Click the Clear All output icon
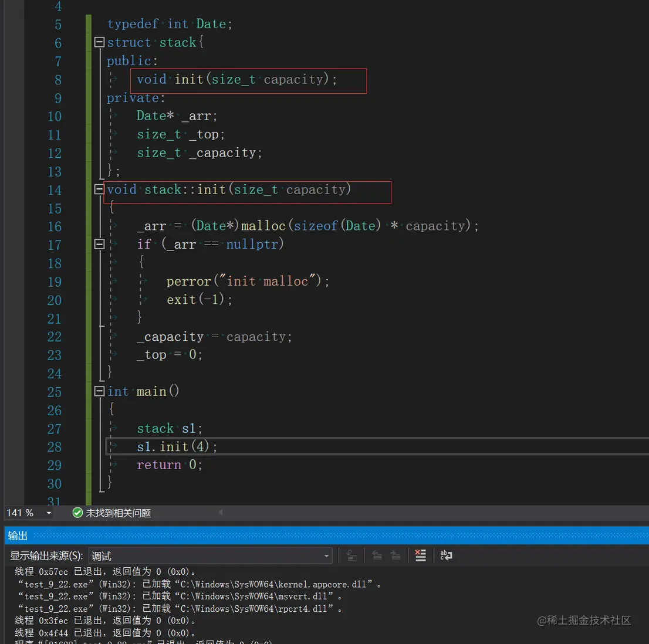The image size is (649, 644). click(x=420, y=555)
